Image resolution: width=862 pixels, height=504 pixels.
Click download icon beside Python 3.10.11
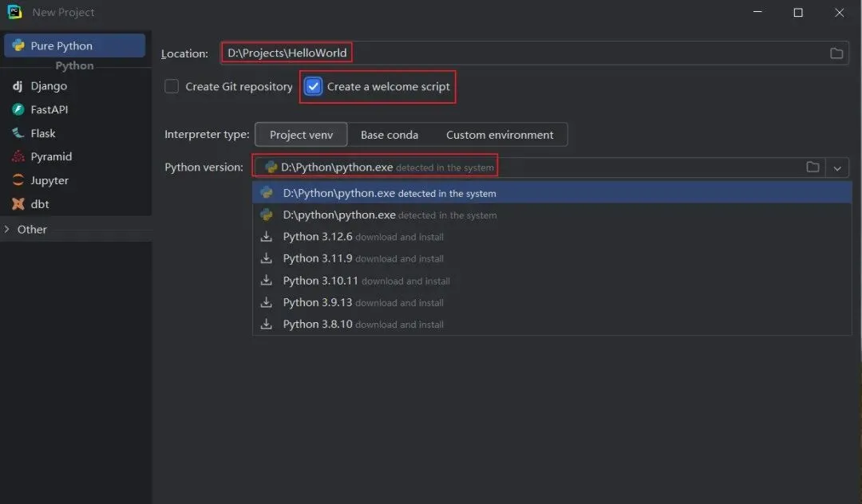(x=266, y=280)
